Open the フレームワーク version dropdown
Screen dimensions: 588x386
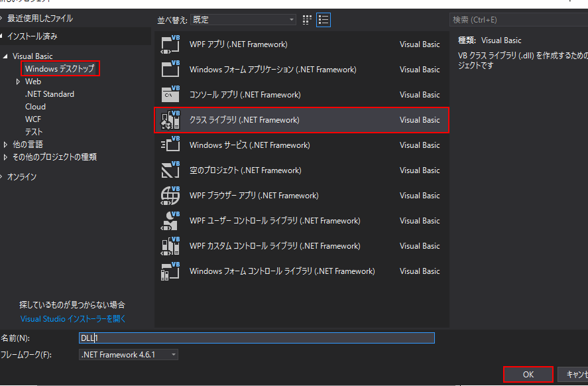click(x=128, y=354)
